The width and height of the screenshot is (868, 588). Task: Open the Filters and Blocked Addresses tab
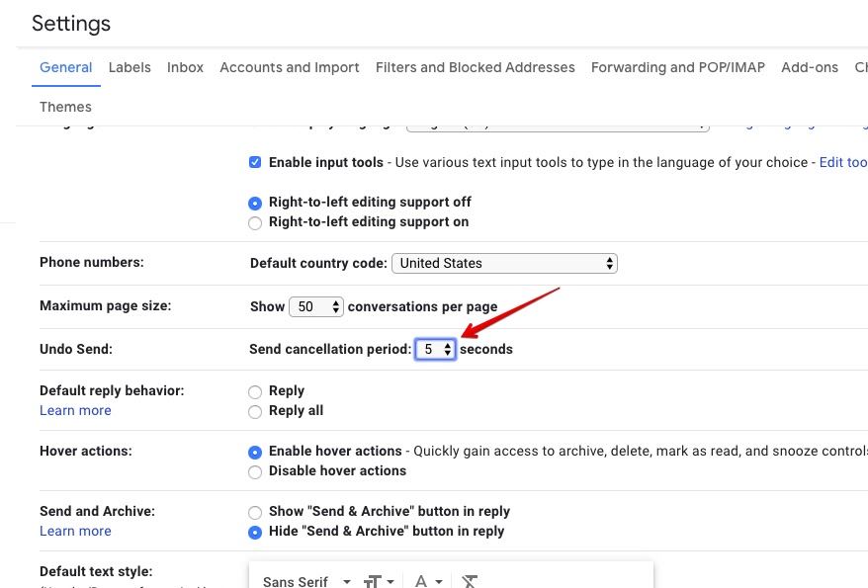pyautogui.click(x=475, y=67)
